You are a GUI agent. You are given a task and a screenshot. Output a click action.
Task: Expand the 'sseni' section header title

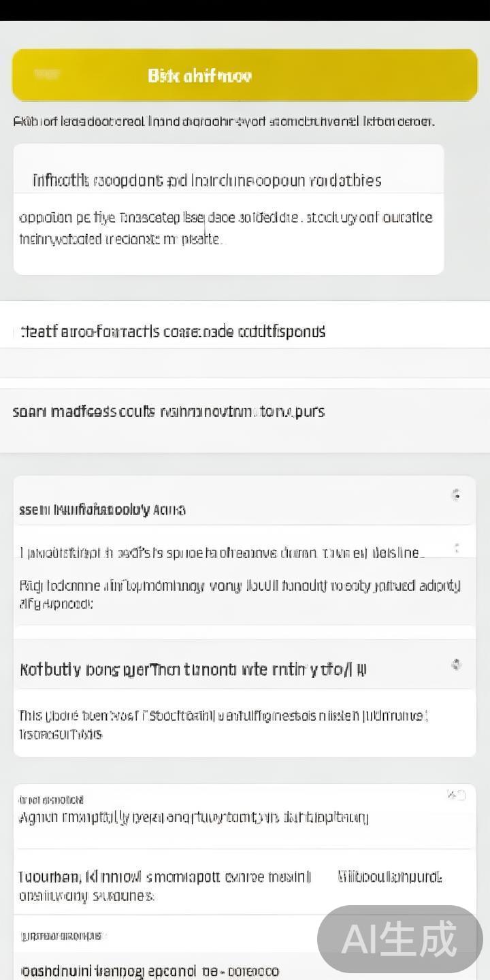click(x=99, y=509)
